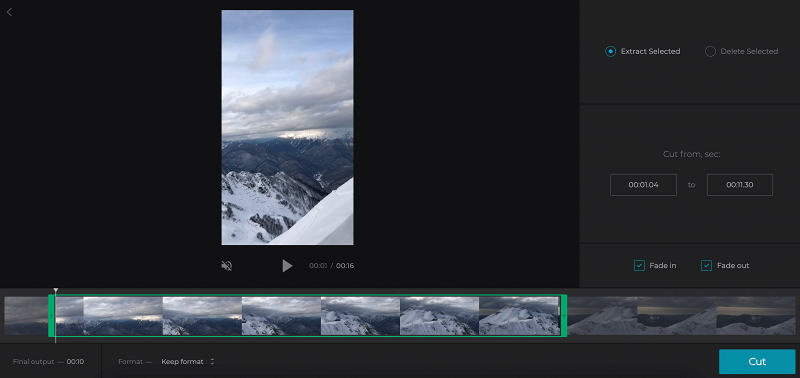
Task: Select the Extract Selected option
Action: coord(642,52)
